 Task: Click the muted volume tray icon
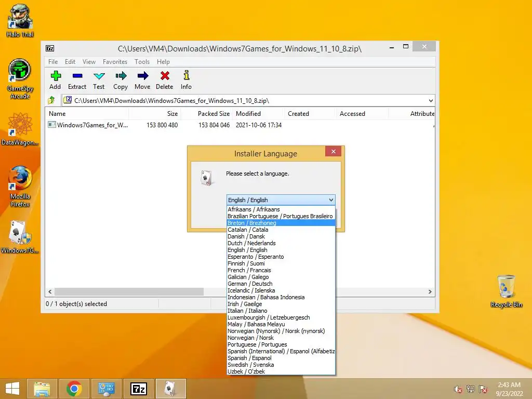pyautogui.click(x=458, y=389)
